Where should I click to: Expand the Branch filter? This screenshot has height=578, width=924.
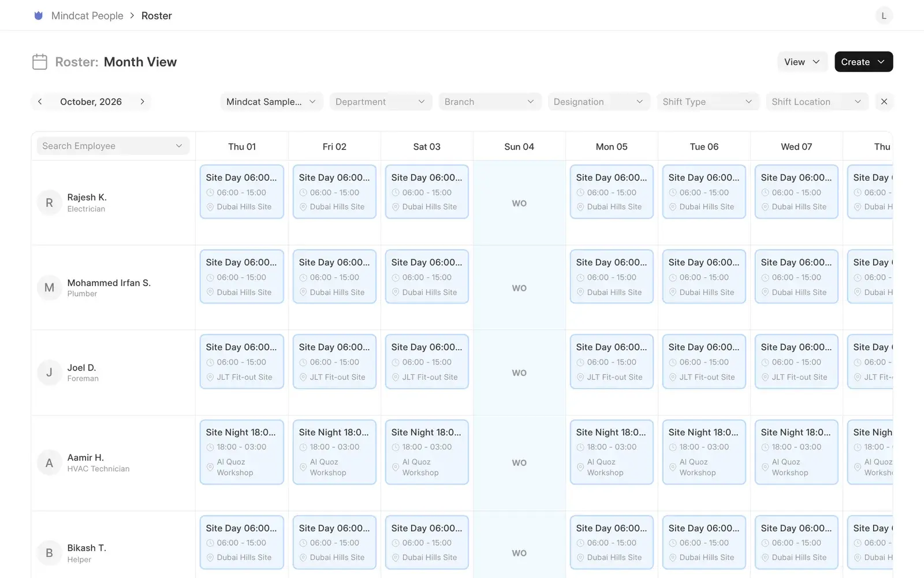(489, 102)
